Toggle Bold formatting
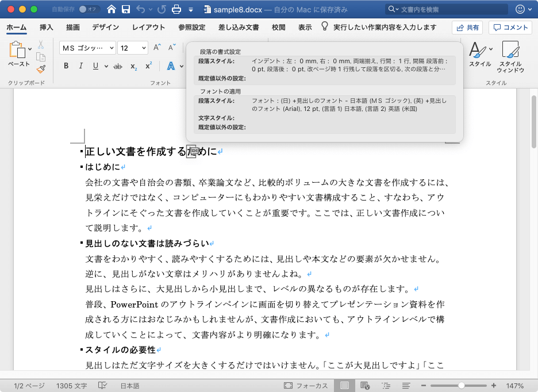Viewport: 538px width, 392px height. (66, 66)
